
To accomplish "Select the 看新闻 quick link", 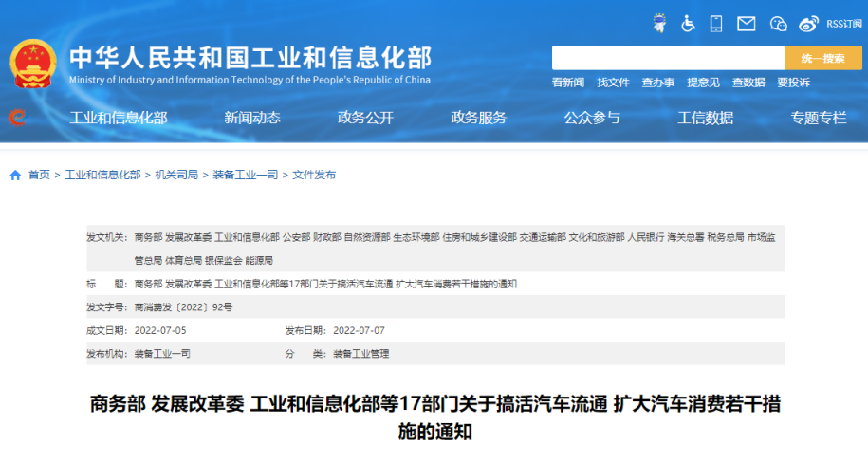I will tap(568, 83).
